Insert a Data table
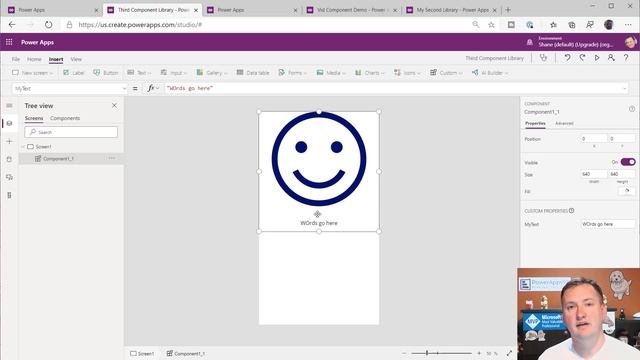Image resolution: width=640 pixels, height=360 pixels. (x=253, y=73)
